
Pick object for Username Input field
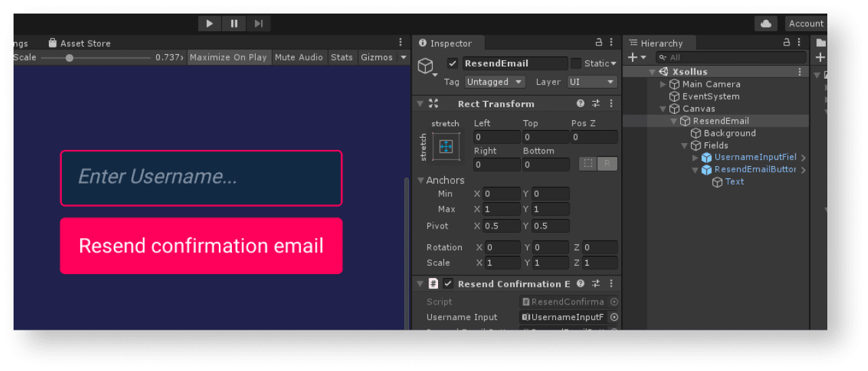click(x=614, y=317)
